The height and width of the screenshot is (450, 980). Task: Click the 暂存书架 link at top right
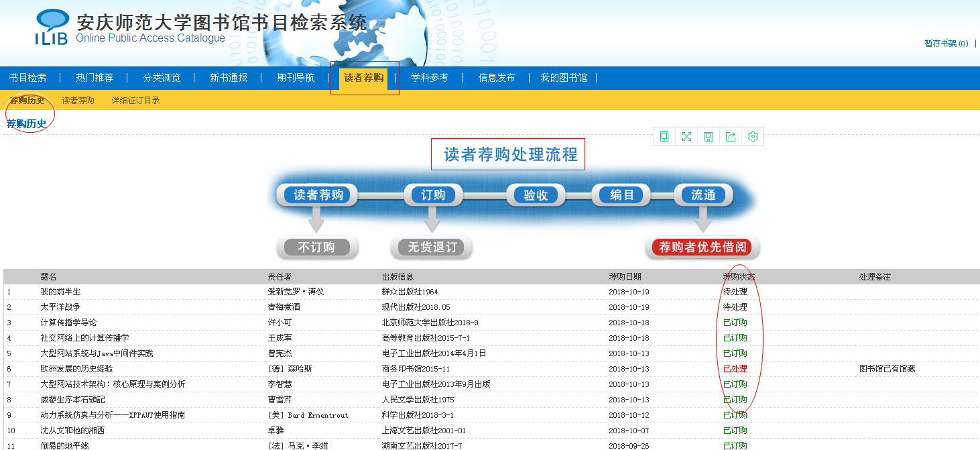(946, 44)
